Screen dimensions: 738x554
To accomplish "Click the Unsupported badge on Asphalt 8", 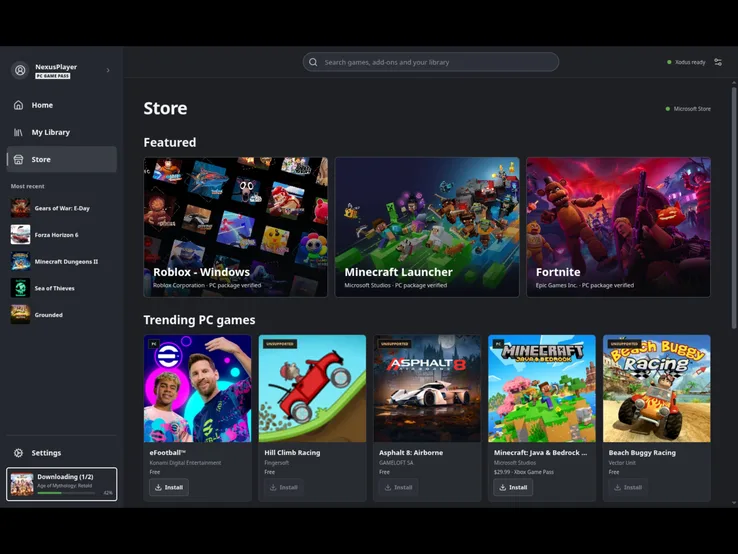I will click(x=395, y=344).
